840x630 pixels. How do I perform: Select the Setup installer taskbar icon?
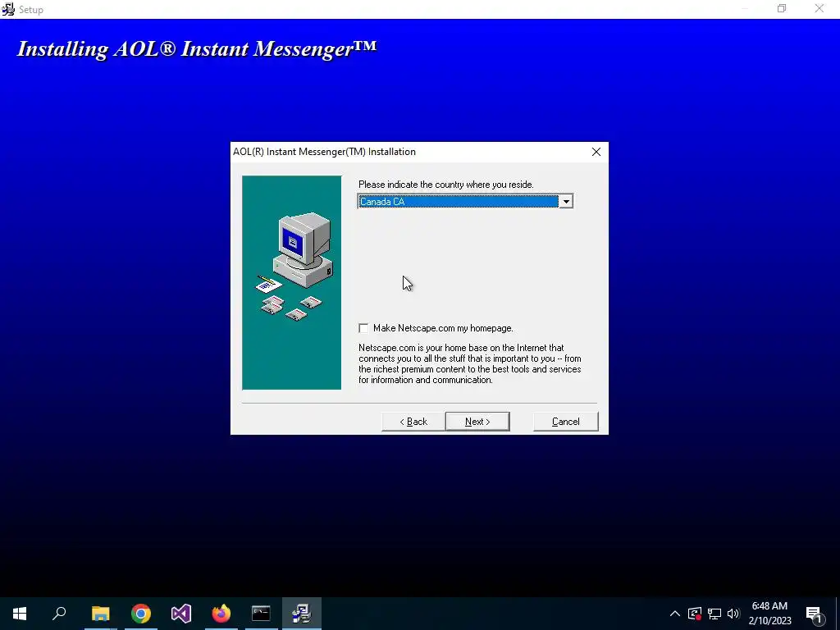click(x=302, y=614)
